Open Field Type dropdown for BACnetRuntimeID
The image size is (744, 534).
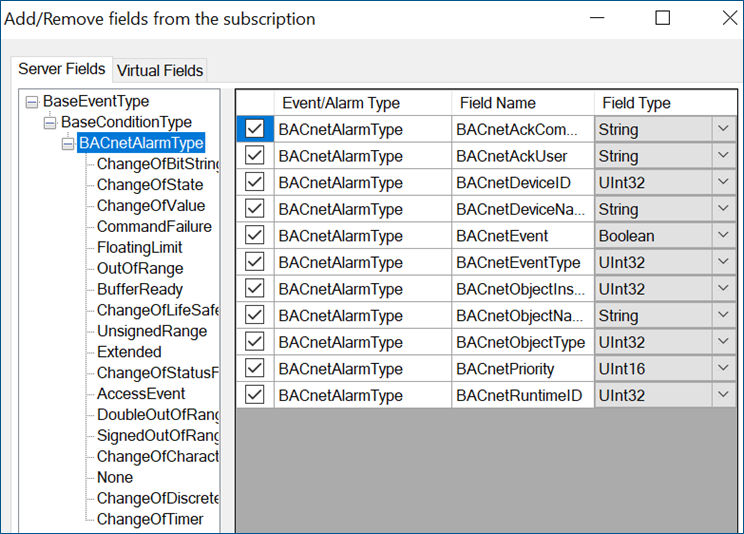point(722,395)
